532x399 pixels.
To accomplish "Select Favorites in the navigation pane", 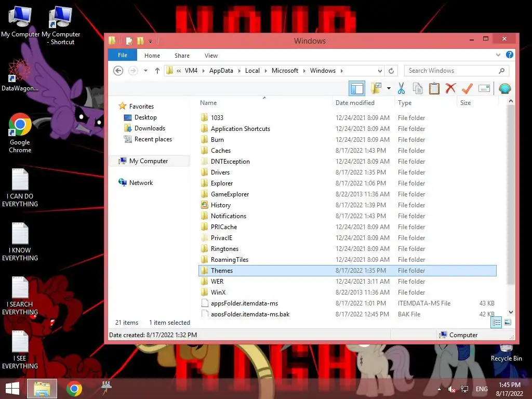I will point(136,106).
